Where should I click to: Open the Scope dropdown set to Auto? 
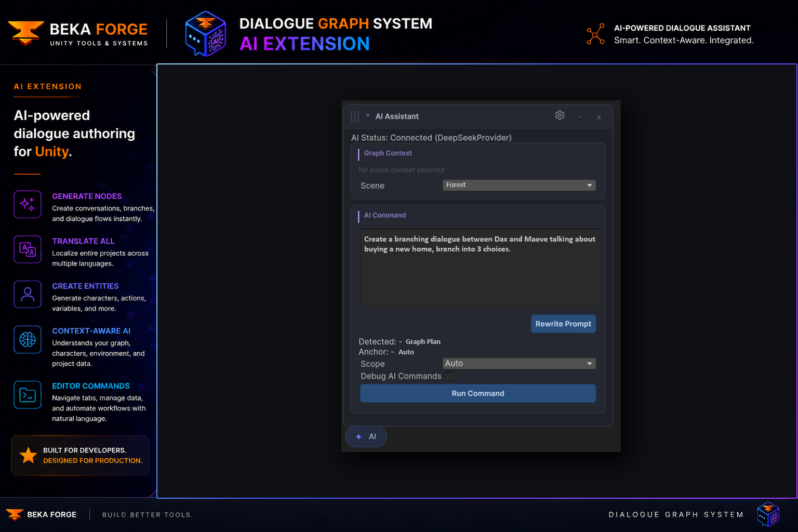pyautogui.click(x=519, y=364)
